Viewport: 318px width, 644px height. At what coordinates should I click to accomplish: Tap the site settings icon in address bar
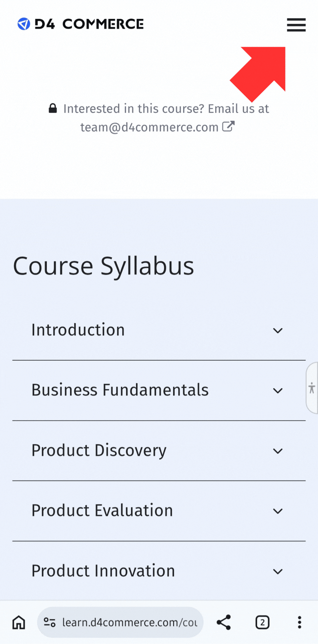pyautogui.click(x=50, y=623)
